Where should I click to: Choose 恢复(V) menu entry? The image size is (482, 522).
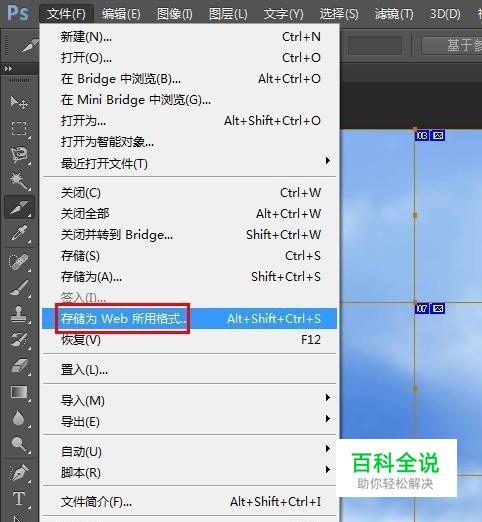189,339
